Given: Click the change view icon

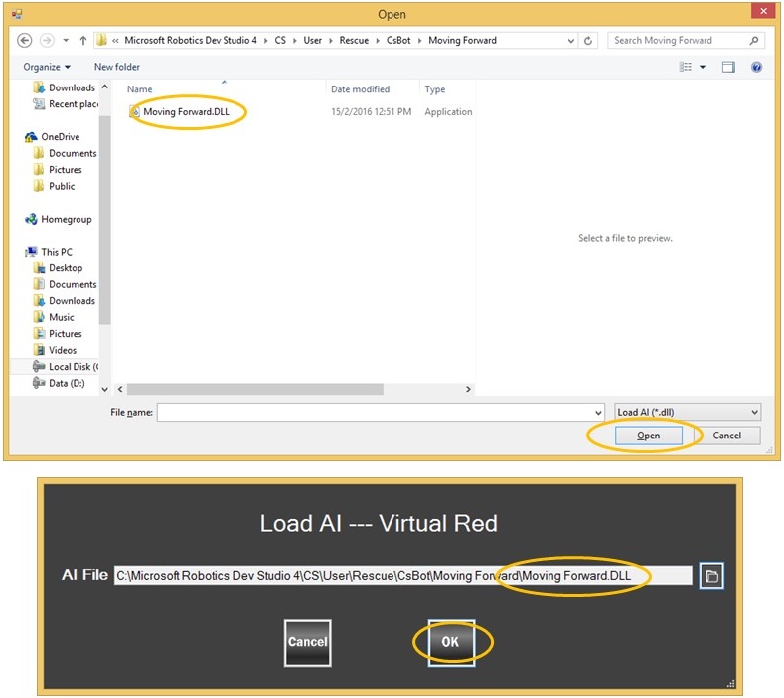Looking at the screenshot, I should click(686, 67).
